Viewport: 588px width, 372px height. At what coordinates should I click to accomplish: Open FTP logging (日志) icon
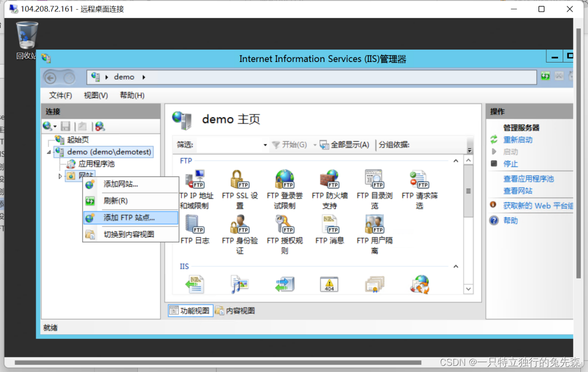(195, 229)
